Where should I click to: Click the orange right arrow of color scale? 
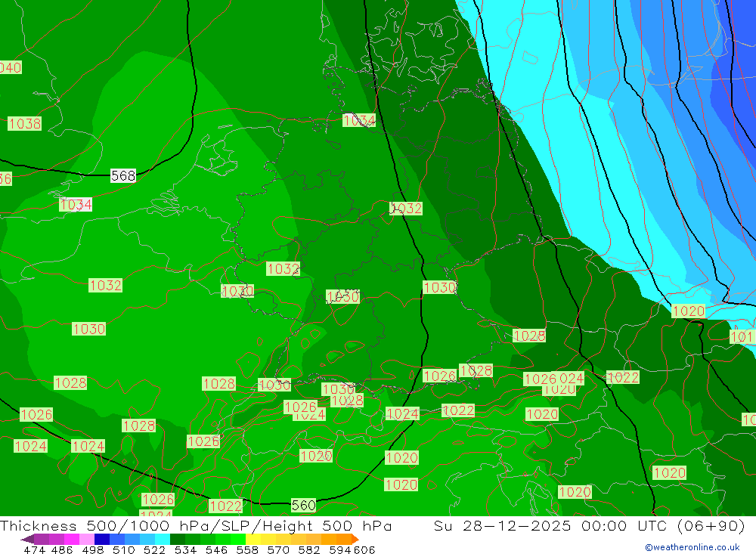[355, 539]
